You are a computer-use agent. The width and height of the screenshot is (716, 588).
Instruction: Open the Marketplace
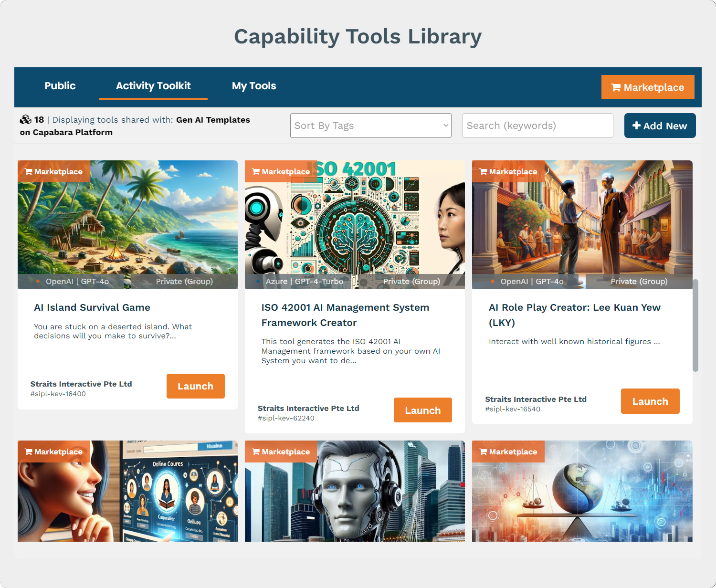point(648,87)
